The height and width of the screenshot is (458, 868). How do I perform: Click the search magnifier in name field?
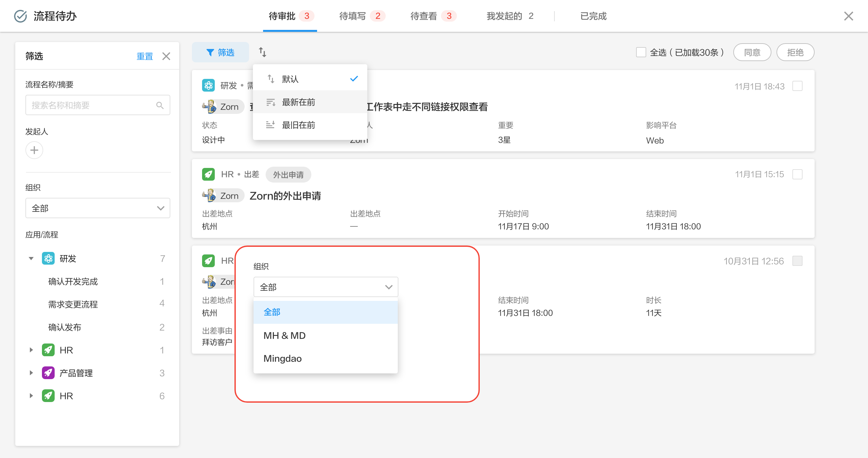[160, 106]
